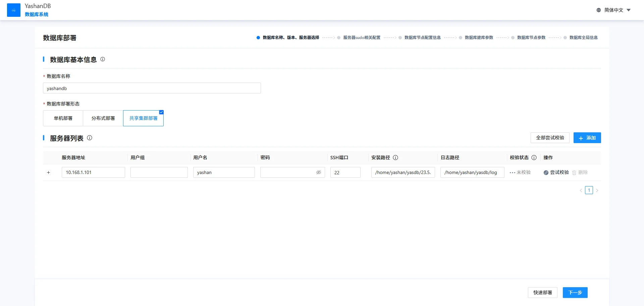Select 分布式部署 deployment mode

tap(103, 118)
